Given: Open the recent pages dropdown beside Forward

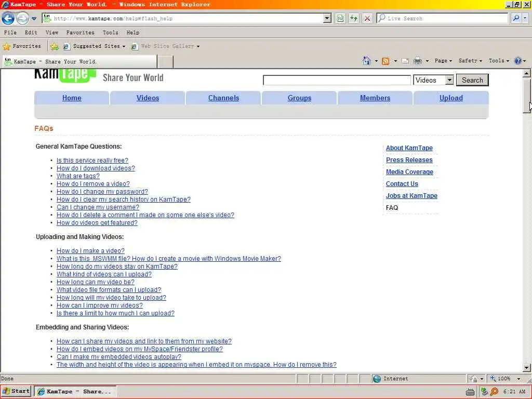Looking at the screenshot, I should pos(34,19).
